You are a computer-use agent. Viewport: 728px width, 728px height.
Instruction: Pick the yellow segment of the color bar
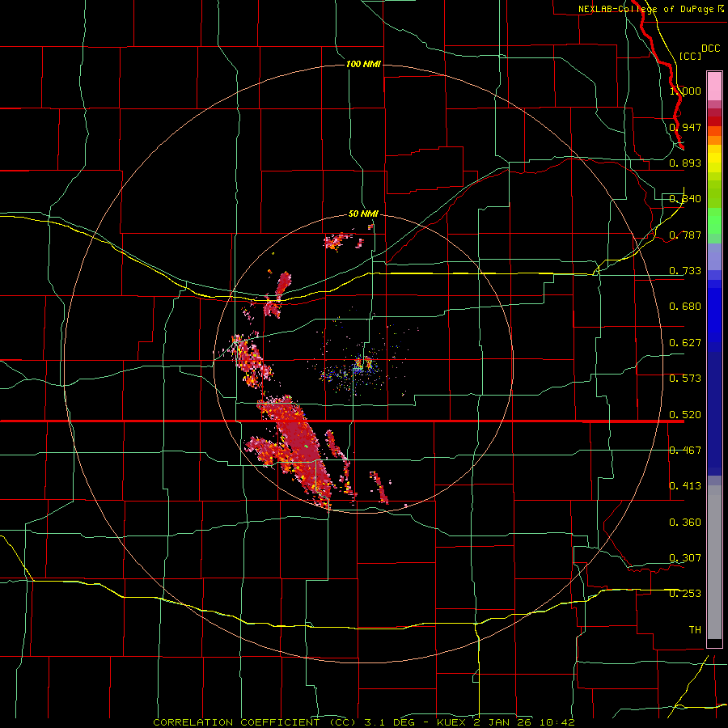tap(714, 159)
